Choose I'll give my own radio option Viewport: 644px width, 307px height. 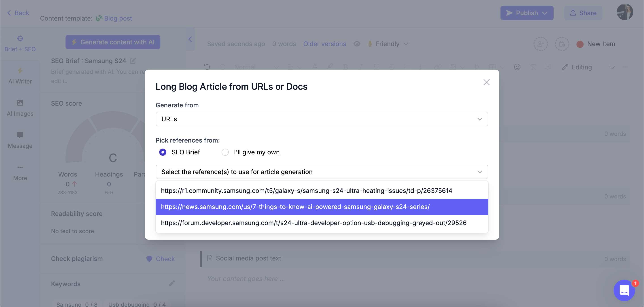tap(225, 152)
